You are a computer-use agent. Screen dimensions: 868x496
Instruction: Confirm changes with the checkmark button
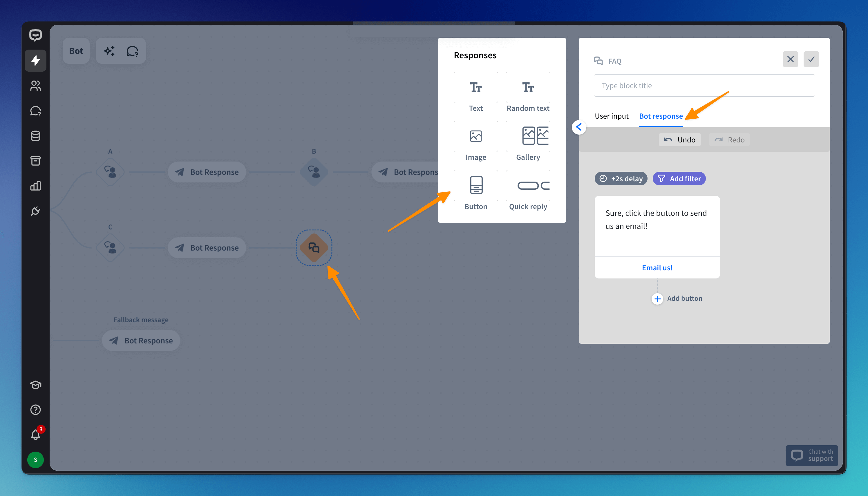click(811, 59)
